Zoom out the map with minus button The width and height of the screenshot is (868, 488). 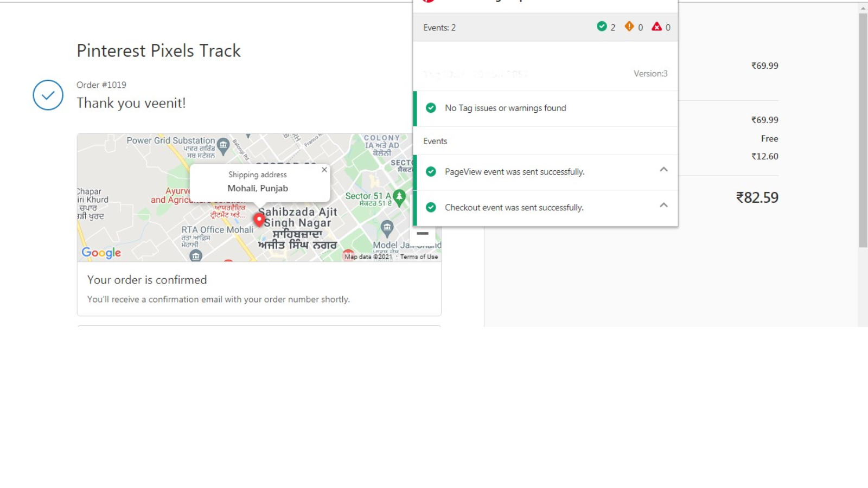423,234
